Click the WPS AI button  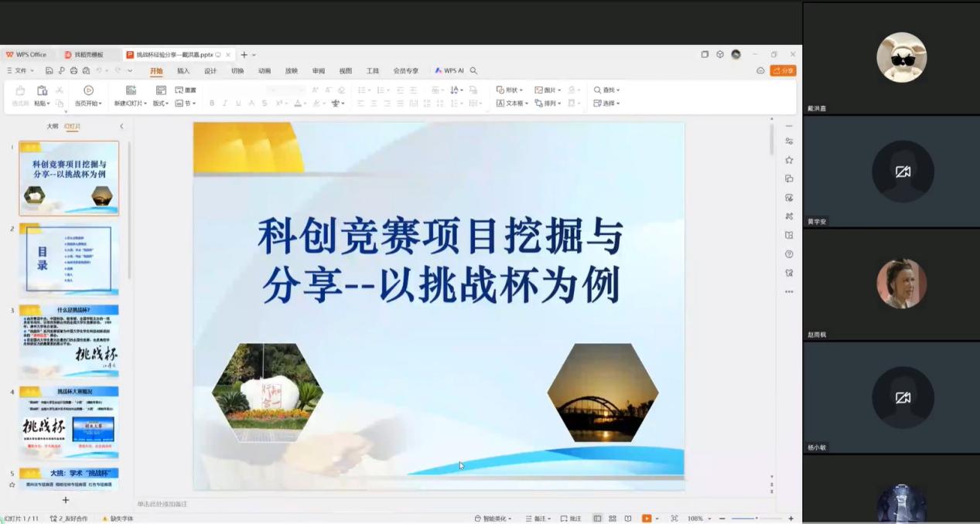(449, 71)
